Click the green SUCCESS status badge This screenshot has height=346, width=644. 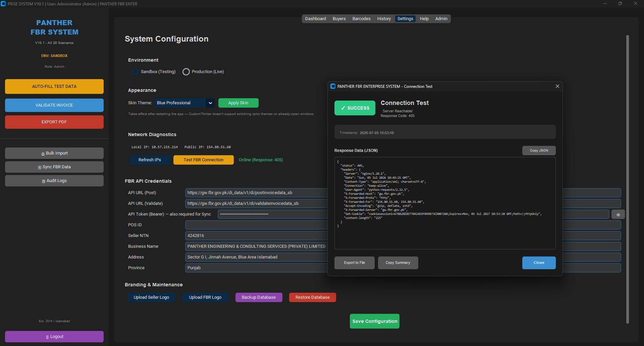pyautogui.click(x=355, y=108)
